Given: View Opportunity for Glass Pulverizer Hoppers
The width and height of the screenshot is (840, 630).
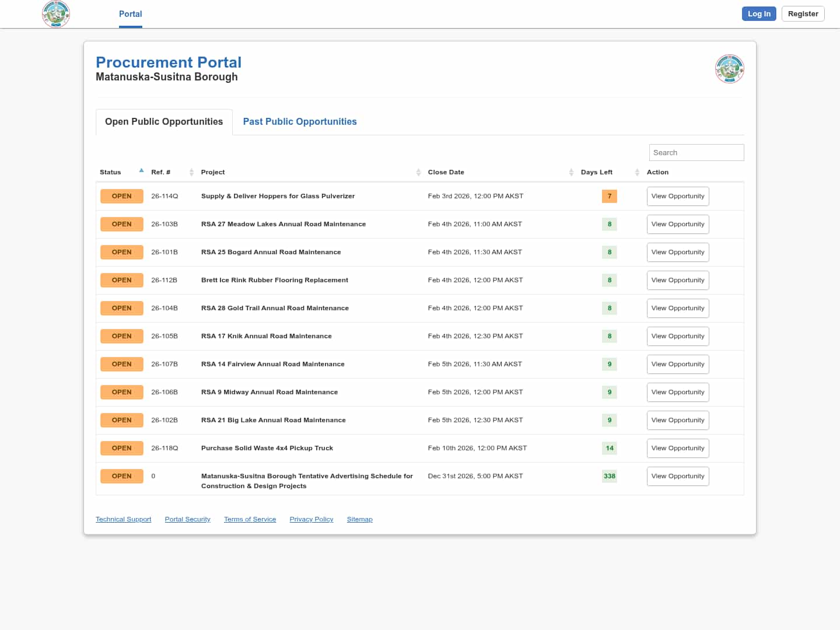Looking at the screenshot, I should pyautogui.click(x=677, y=196).
